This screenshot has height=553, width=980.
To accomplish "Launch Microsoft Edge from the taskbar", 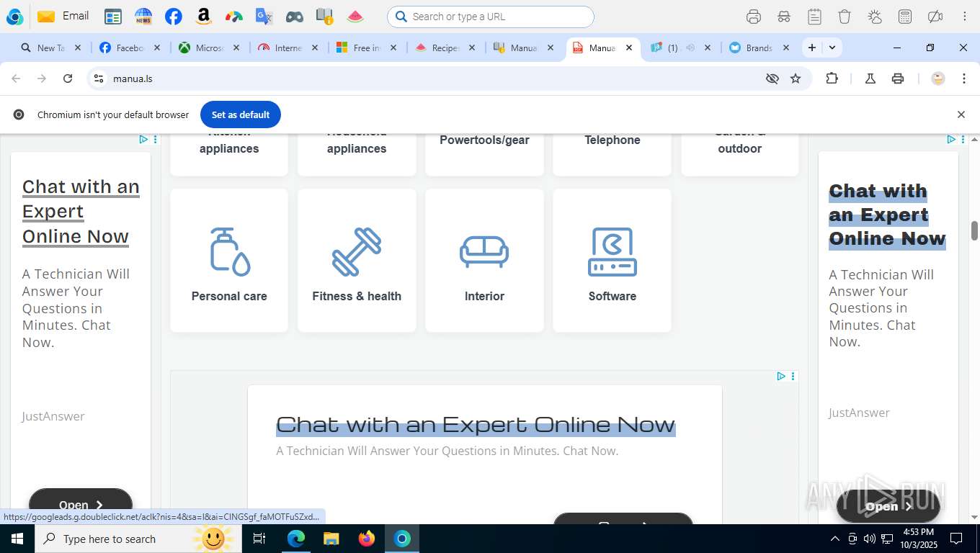I will pyautogui.click(x=296, y=539).
